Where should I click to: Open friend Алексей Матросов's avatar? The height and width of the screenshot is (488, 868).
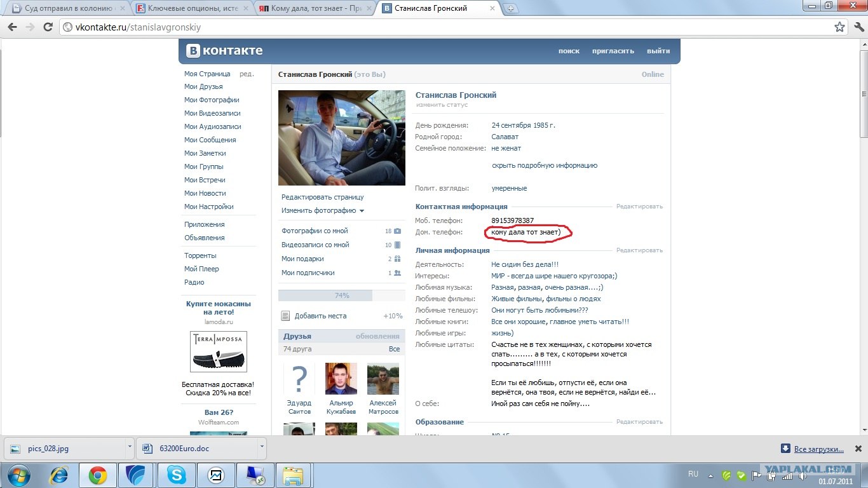[383, 379]
